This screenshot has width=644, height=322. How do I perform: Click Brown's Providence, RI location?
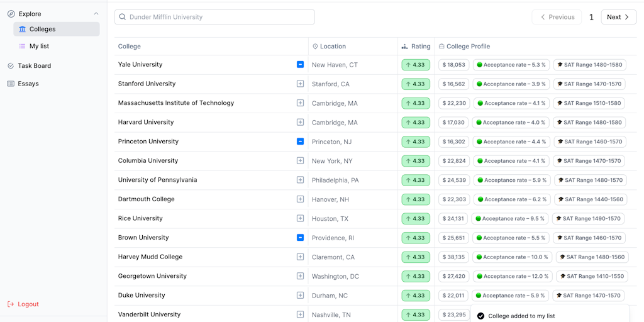333,238
